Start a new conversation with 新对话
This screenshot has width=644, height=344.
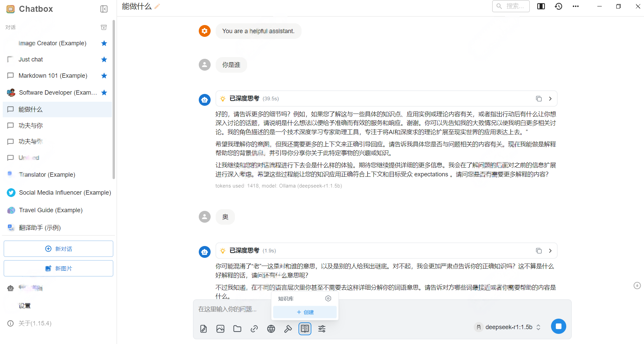coord(58,248)
